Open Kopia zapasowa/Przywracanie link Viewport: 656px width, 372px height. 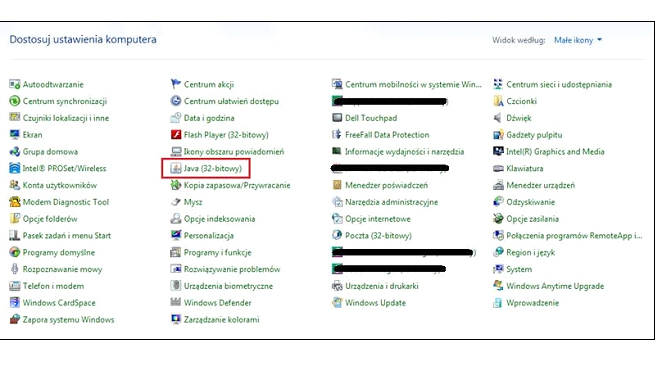tap(237, 185)
